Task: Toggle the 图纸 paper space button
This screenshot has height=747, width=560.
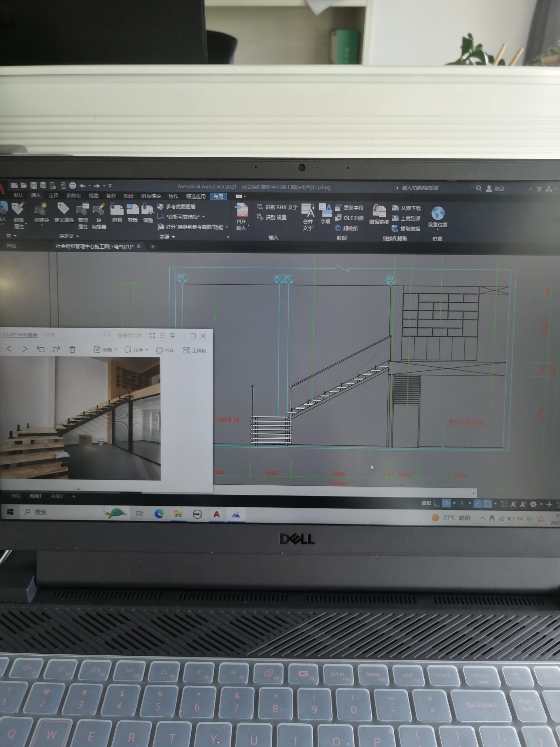Action: [x=426, y=503]
